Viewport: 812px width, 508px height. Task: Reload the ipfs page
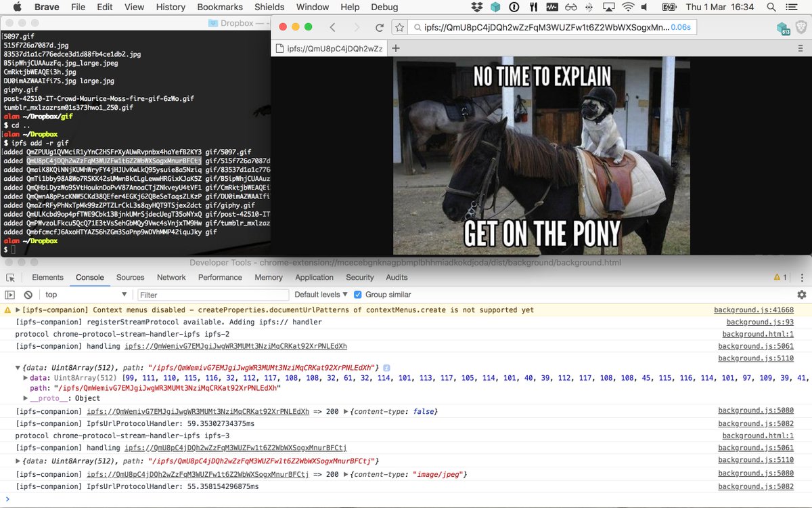click(x=380, y=28)
